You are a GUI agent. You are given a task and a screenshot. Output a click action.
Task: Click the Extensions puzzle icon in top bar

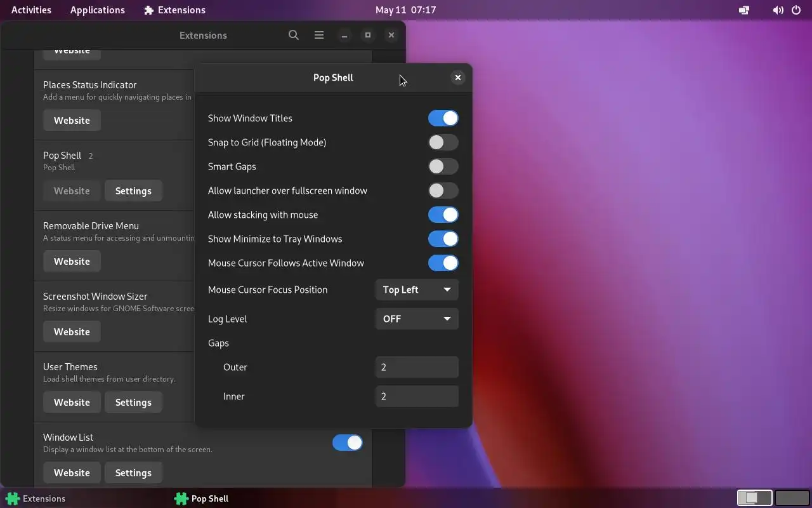pyautogui.click(x=149, y=10)
